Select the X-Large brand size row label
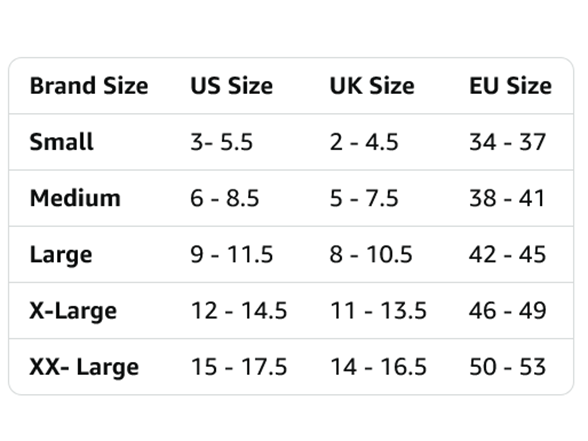The height and width of the screenshot is (441, 588). click(x=73, y=311)
